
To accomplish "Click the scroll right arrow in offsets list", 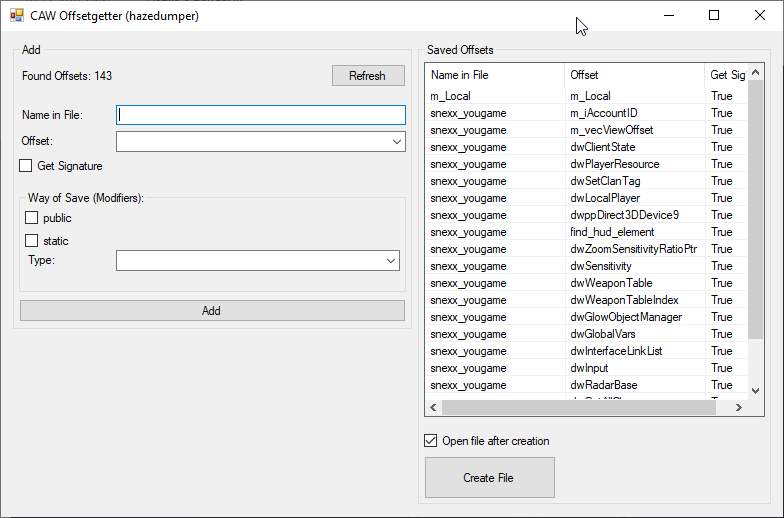I will (x=739, y=408).
